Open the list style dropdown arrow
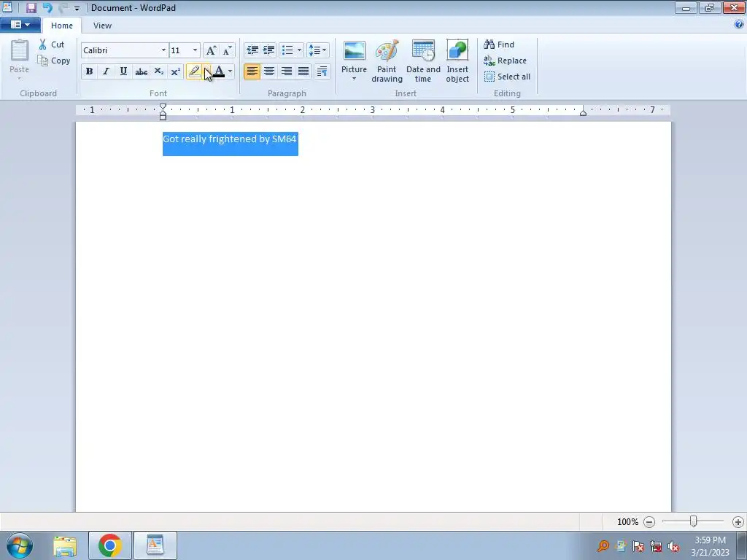The height and width of the screenshot is (560, 747). click(x=299, y=50)
